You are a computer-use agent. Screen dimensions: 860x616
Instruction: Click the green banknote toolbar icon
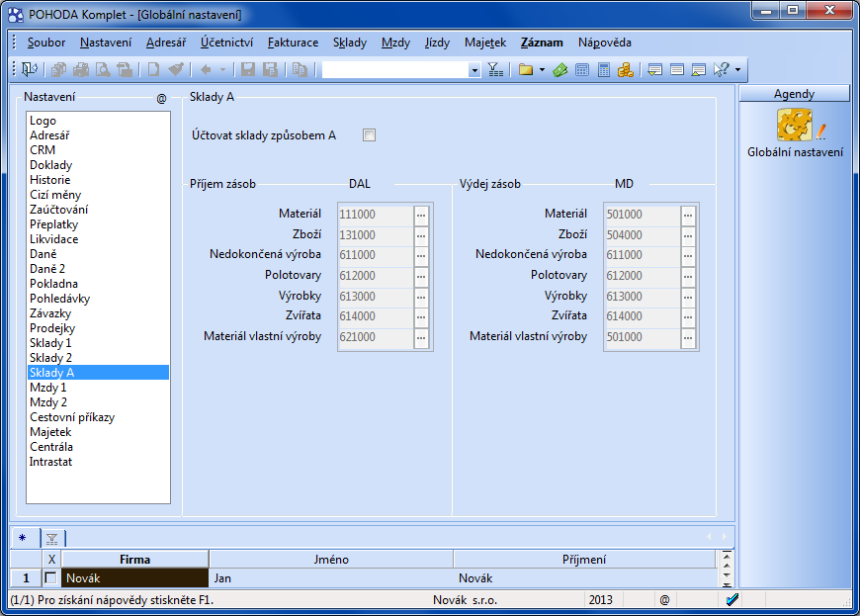[x=560, y=70]
